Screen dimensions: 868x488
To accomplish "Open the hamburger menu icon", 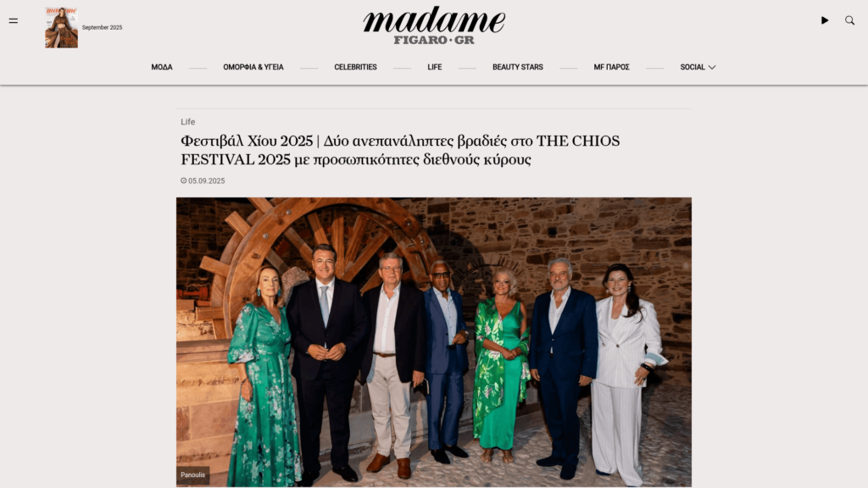I will point(14,21).
